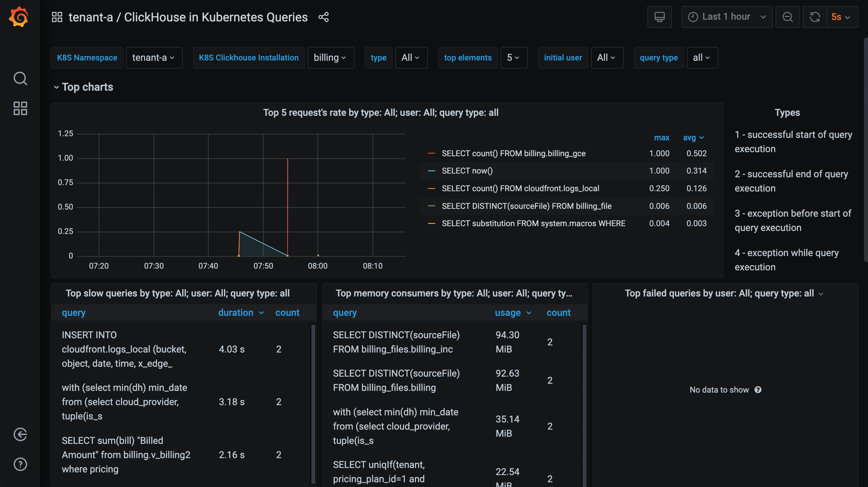This screenshot has width=868, height=487.
Task: Click the K8S Clickhouse Installation variable label
Action: 248,58
